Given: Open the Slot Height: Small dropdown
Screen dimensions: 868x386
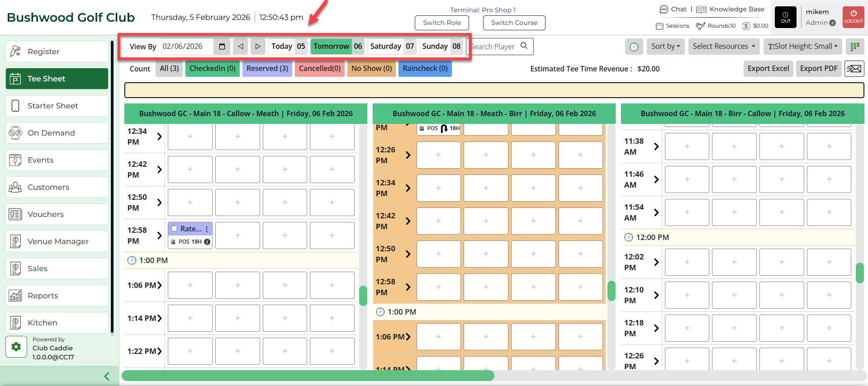Looking at the screenshot, I should coord(802,47).
